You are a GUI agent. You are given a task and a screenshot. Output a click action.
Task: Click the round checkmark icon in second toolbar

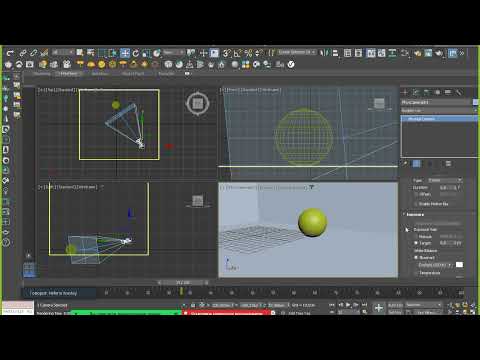pos(291,64)
